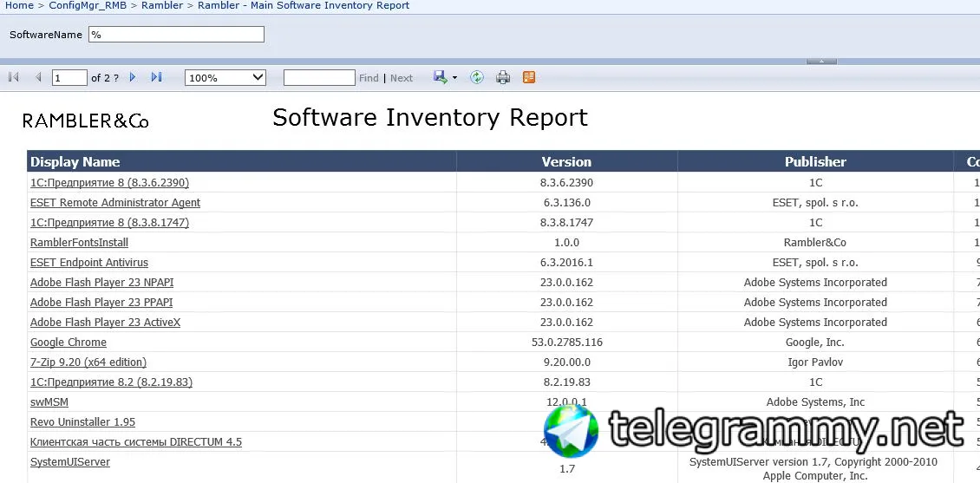Click version cell 6.3.2016.1

pos(567,263)
